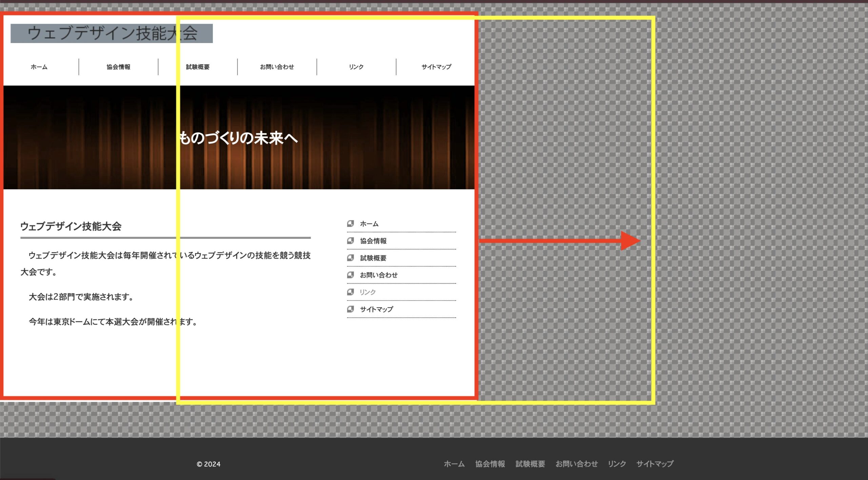Image resolution: width=868 pixels, height=480 pixels.
Task: Open the footer お問い合わせ link
Action: (576, 464)
